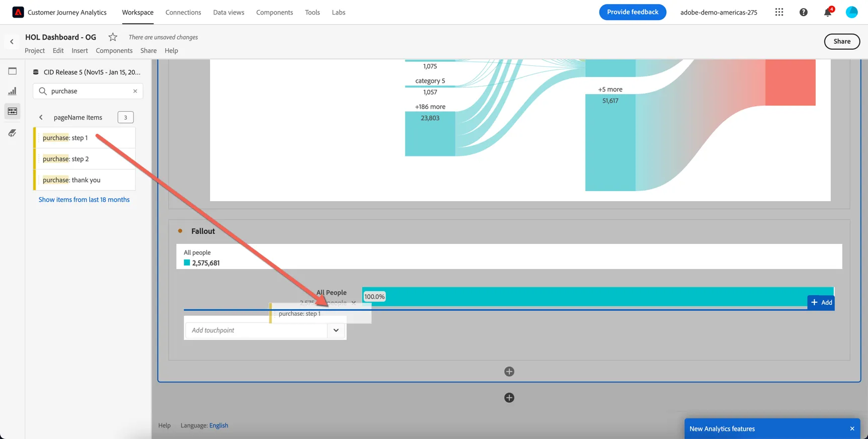Open the Panels icon in left rail
868x439 pixels.
[13, 71]
